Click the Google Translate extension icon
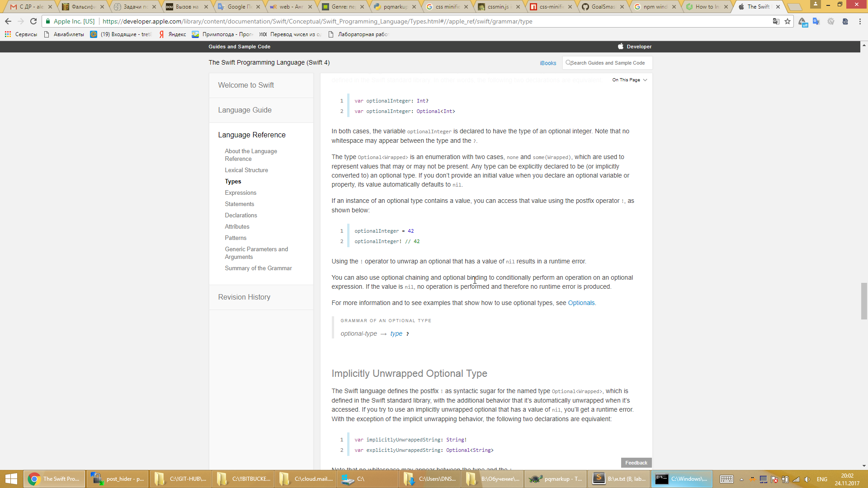Image resolution: width=868 pixels, height=488 pixels. tap(816, 21)
